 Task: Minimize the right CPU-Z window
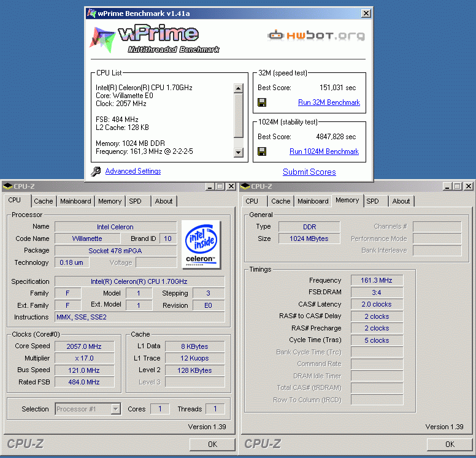(447, 186)
